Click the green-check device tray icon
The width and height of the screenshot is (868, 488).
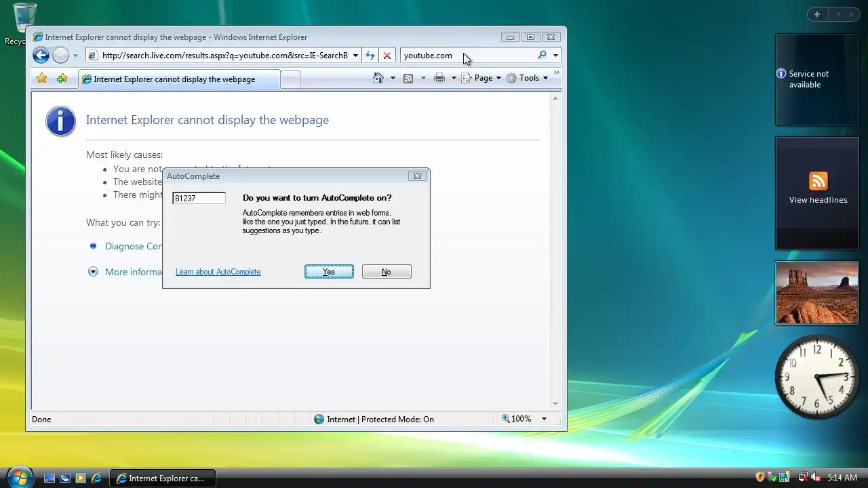772,477
